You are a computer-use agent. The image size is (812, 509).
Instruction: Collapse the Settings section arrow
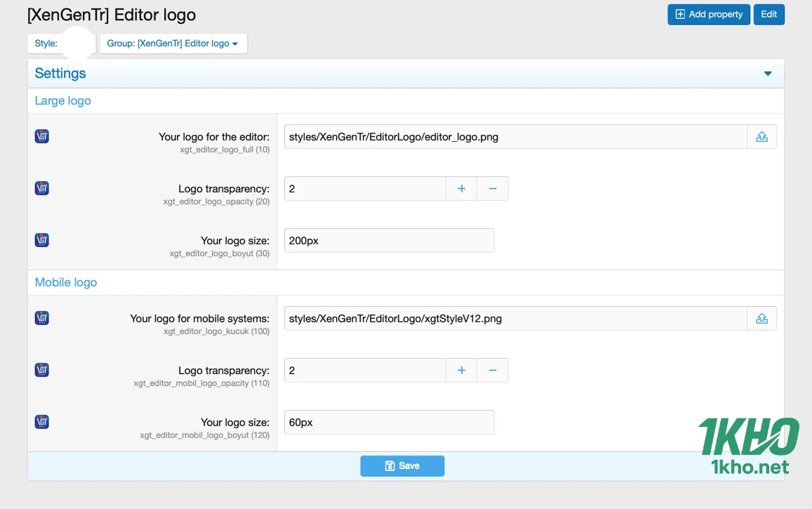coord(768,74)
